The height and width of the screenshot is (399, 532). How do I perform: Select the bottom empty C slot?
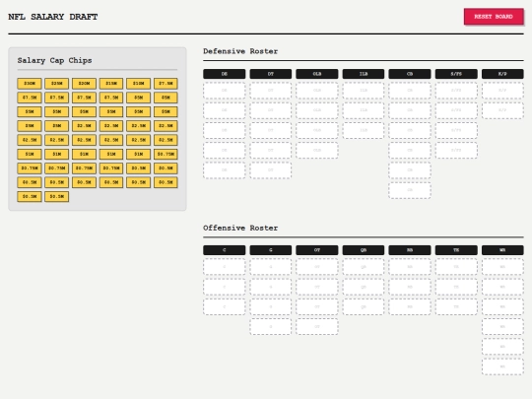point(225,306)
